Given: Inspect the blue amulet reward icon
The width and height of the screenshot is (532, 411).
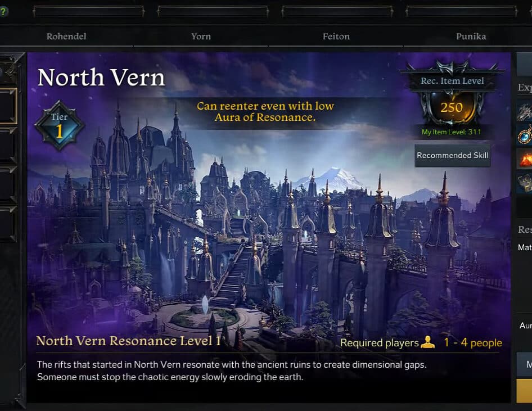Looking at the screenshot, I should [x=525, y=136].
